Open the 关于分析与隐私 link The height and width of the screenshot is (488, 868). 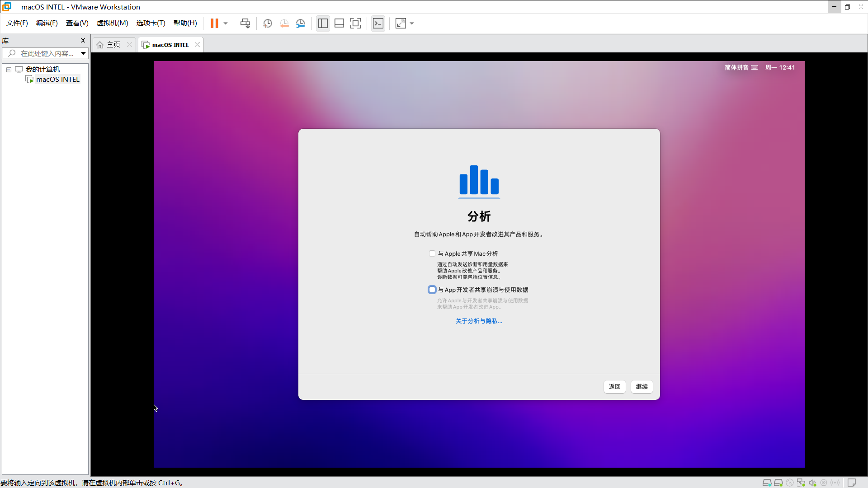(x=479, y=321)
